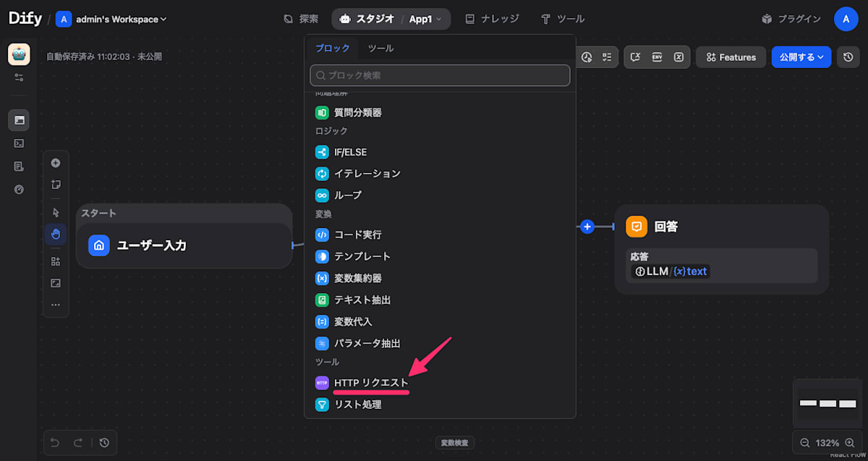The height and width of the screenshot is (461, 868).
Task: Expand the App1 dropdown chevron
Action: [438, 20]
